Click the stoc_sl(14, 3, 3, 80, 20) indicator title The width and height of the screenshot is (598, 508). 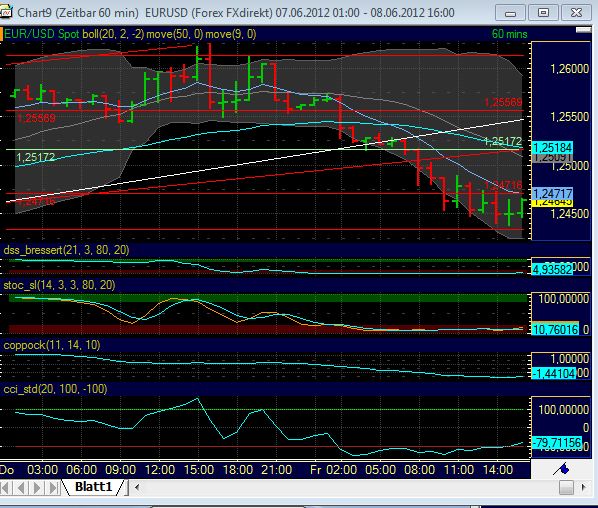click(x=59, y=285)
